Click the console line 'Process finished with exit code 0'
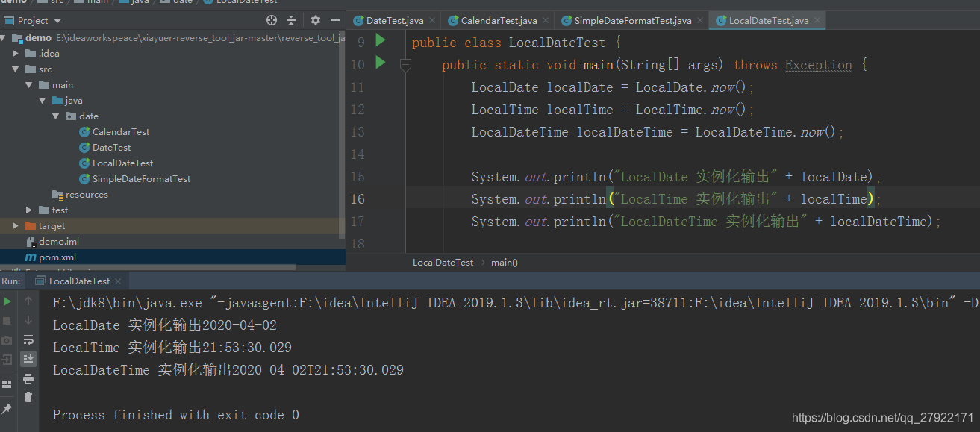The width and height of the screenshot is (980, 432). (x=176, y=415)
